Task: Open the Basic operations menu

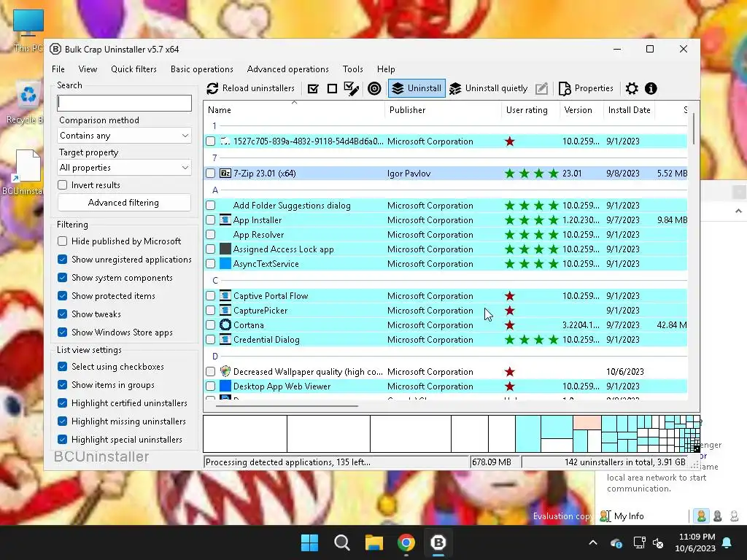Action: pyautogui.click(x=202, y=69)
